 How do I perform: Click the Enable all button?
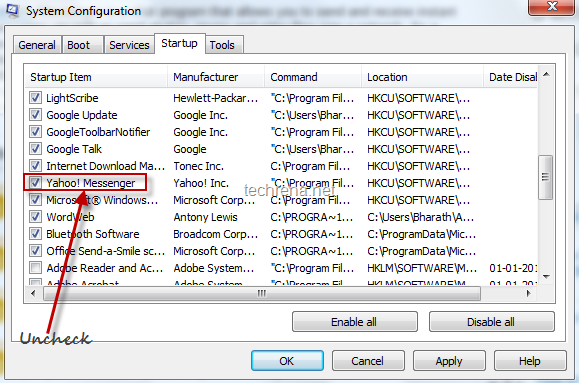[354, 322]
